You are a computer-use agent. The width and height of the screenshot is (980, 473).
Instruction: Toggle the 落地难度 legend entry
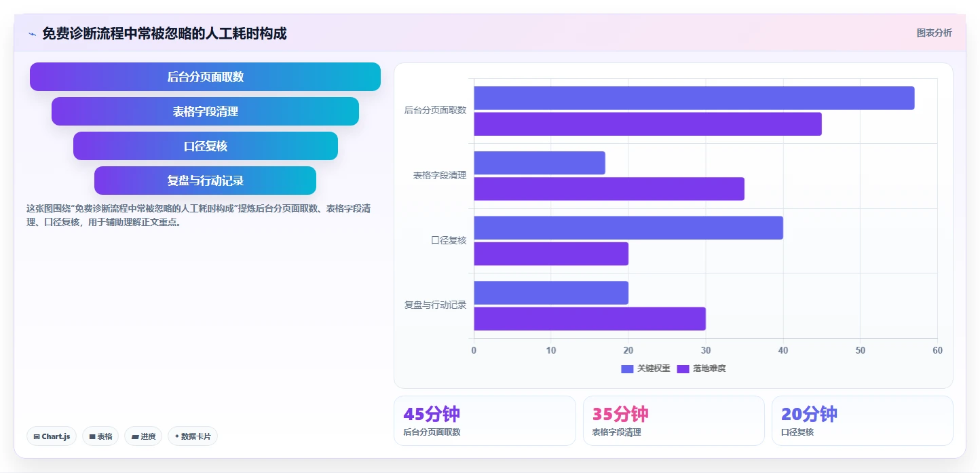point(701,368)
